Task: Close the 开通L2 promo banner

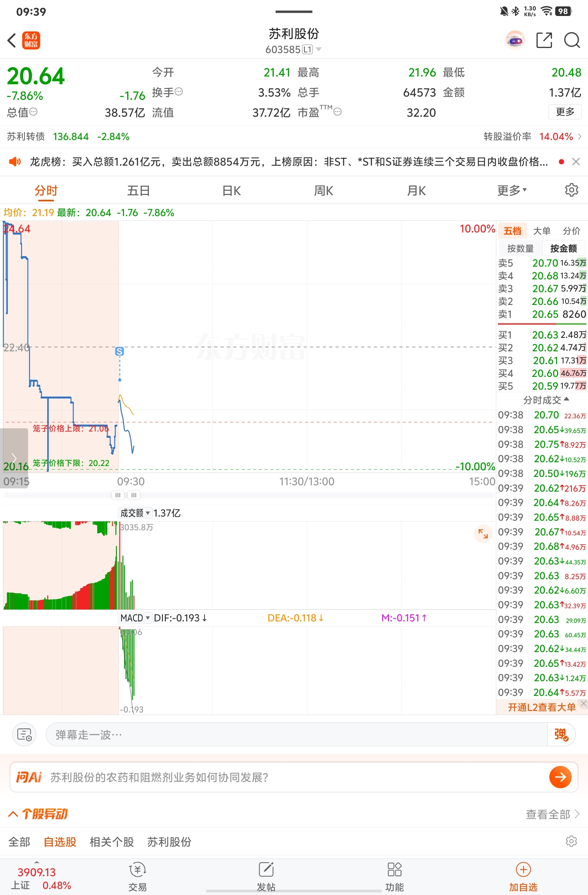Action: tap(583, 703)
